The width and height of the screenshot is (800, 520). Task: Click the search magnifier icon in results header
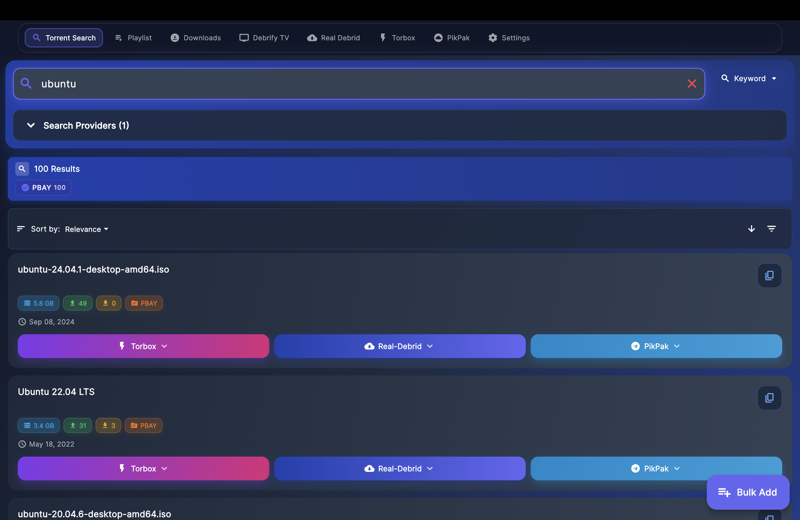(x=22, y=169)
